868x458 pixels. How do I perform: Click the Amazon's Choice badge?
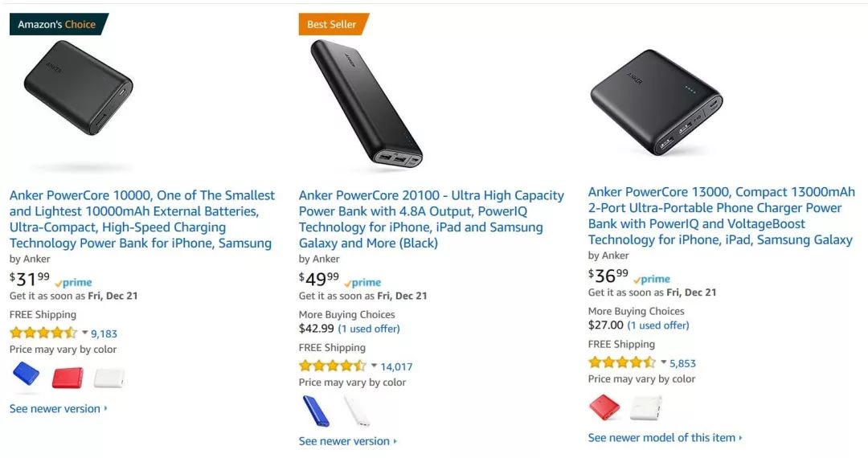[58, 24]
